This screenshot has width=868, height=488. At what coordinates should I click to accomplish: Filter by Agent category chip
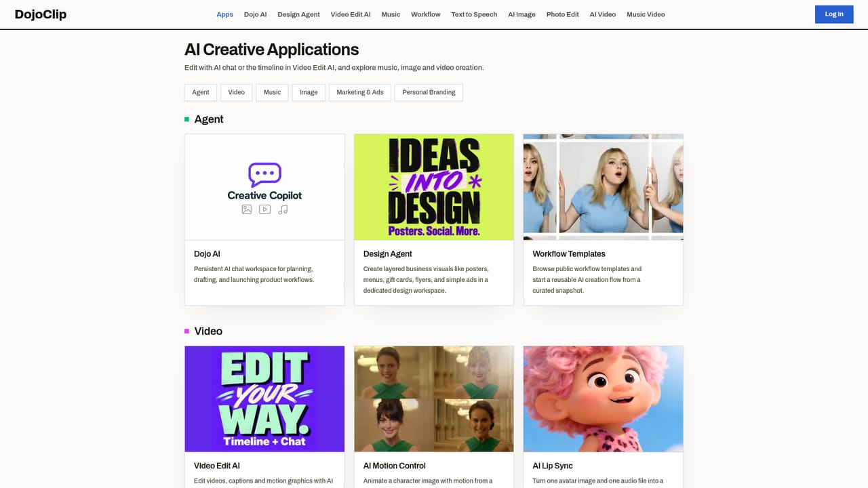coord(201,92)
